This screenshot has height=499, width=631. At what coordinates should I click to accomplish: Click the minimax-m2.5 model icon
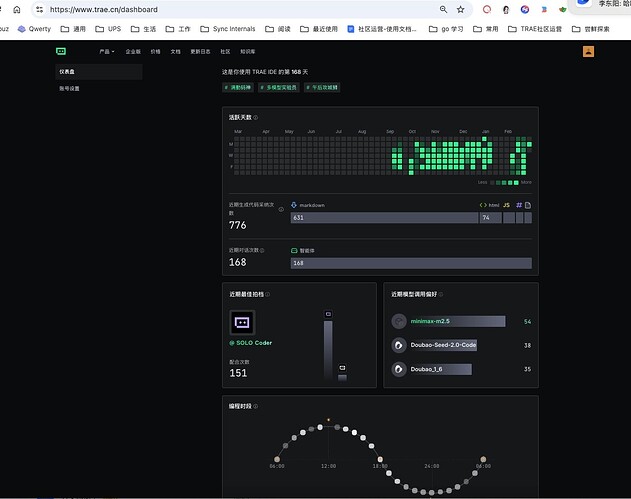(399, 321)
